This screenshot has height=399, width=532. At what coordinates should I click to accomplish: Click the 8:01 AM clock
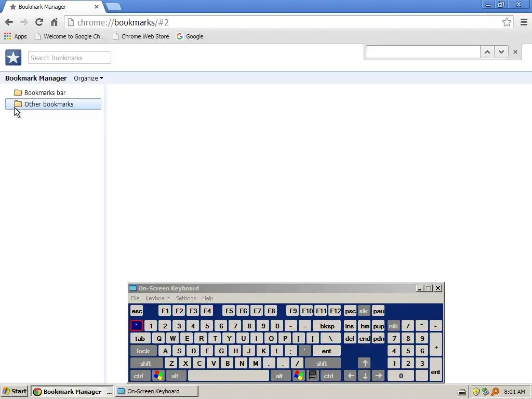pos(514,392)
